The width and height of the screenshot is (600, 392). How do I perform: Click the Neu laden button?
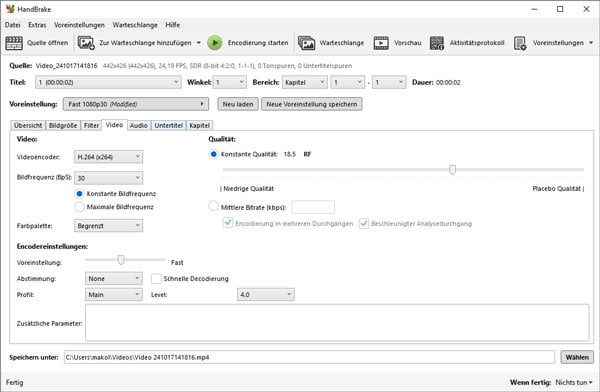pyautogui.click(x=238, y=104)
